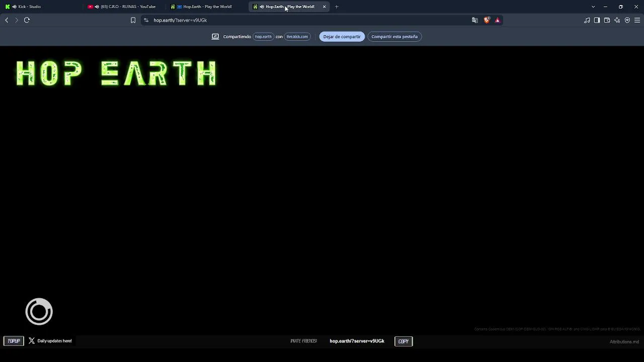
Task: Click the hop.earth/?server=v9UGk invite link text
Action: (x=357, y=341)
